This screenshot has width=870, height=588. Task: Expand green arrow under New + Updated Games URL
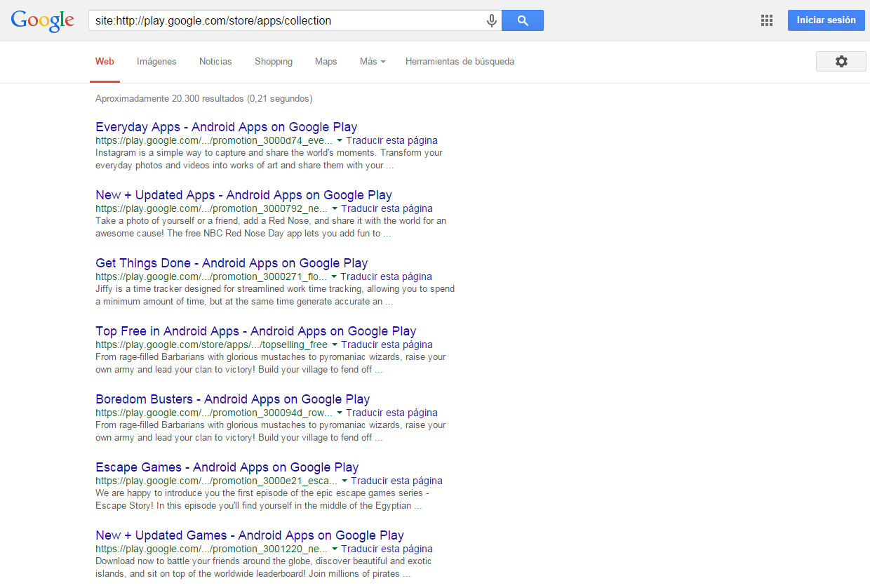coord(335,549)
